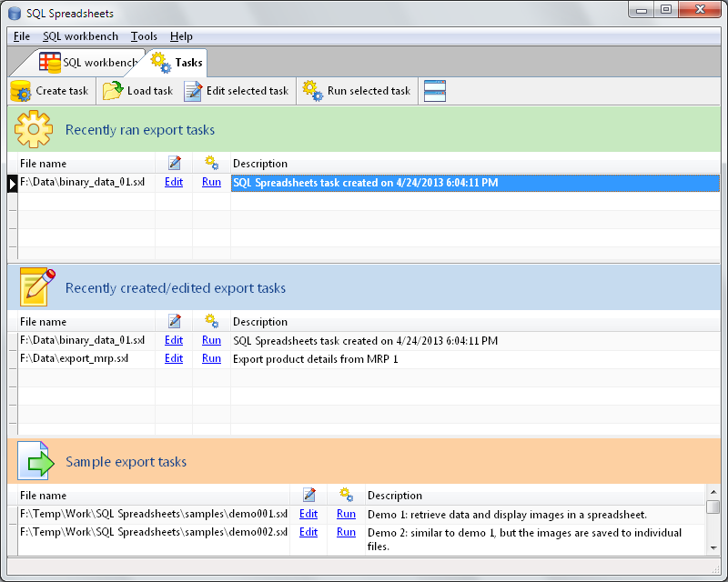Click the Run selected task gear icon
This screenshot has width=728, height=582.
tap(312, 91)
